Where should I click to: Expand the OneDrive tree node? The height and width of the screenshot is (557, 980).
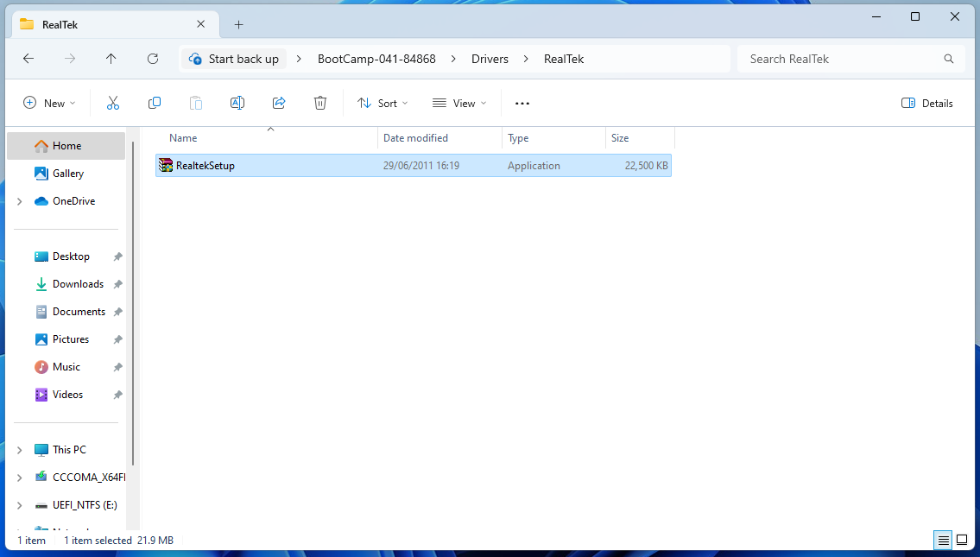tap(19, 201)
